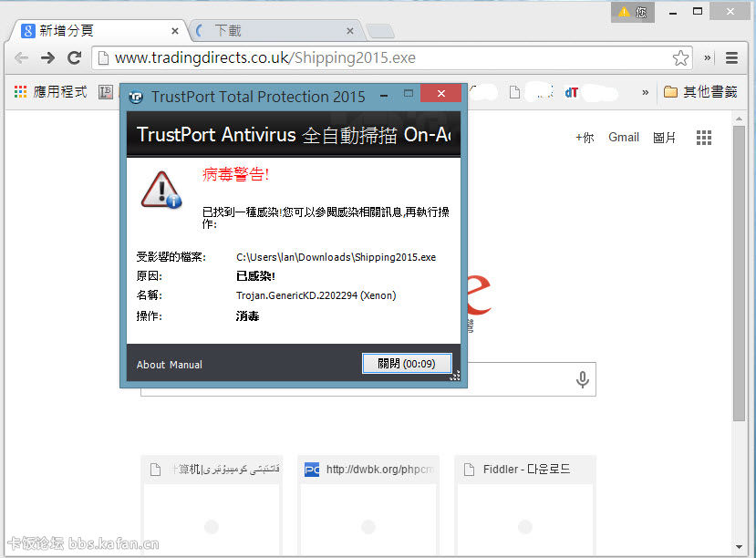The image size is (756, 558).
Task: Expand the extensions overflow chevron
Action: click(708, 57)
